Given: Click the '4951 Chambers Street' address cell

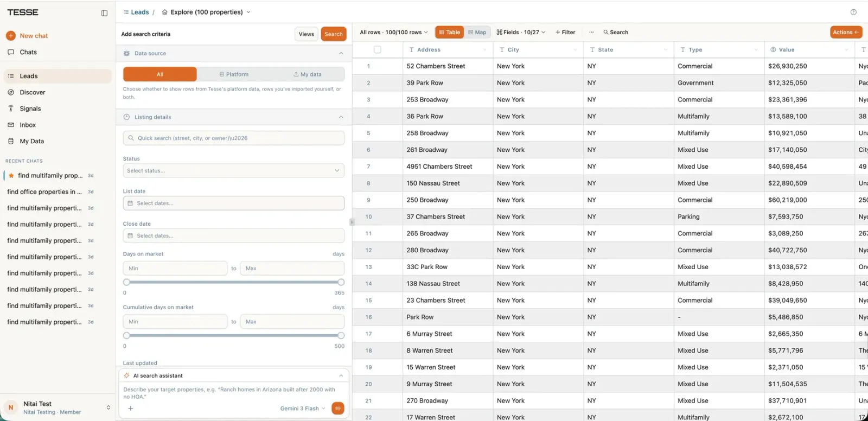Looking at the screenshot, I should [x=448, y=167].
